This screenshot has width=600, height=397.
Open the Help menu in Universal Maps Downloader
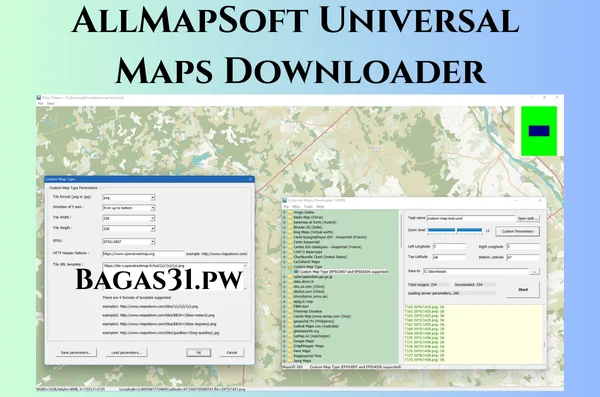[320, 207]
